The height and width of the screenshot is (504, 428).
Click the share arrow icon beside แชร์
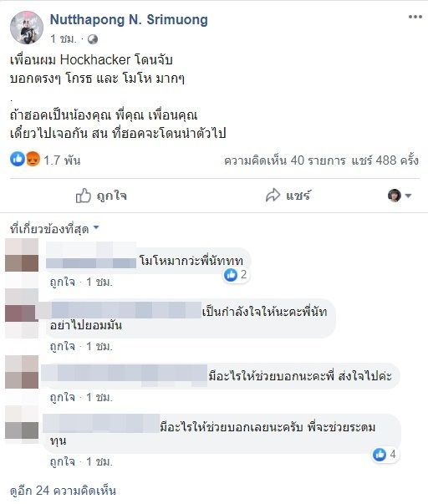273,195
